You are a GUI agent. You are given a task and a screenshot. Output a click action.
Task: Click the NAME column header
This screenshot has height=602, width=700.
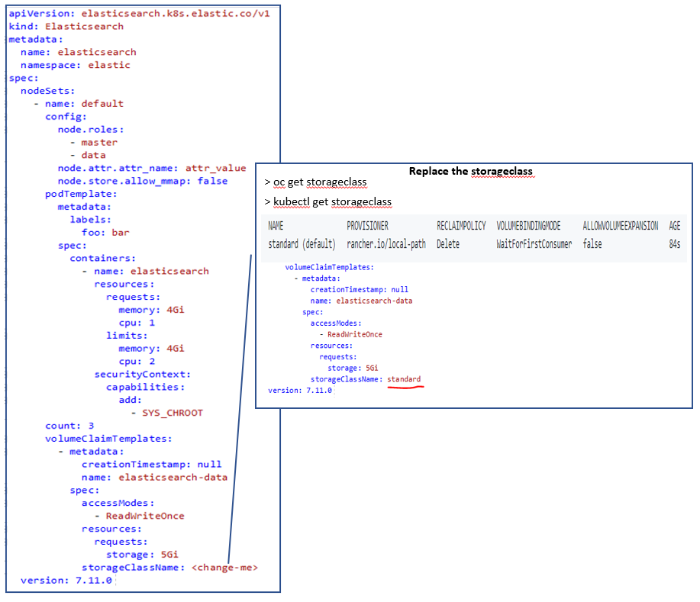(276, 226)
